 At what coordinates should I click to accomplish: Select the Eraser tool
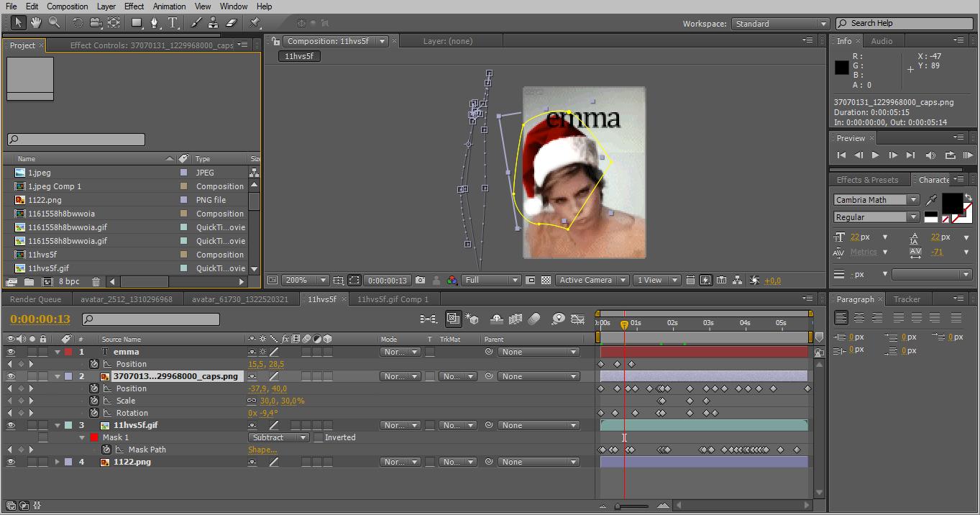[231, 23]
